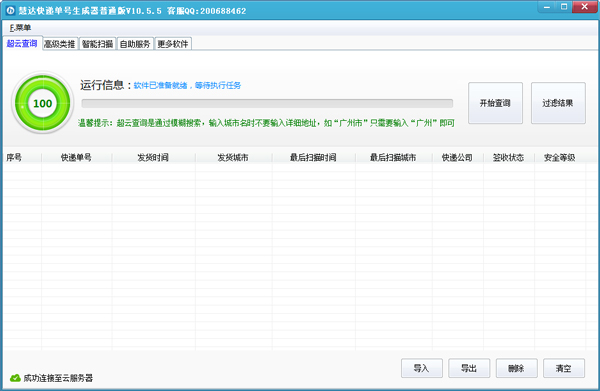
Task: Sort by 序号 column header
Action: tap(22, 157)
